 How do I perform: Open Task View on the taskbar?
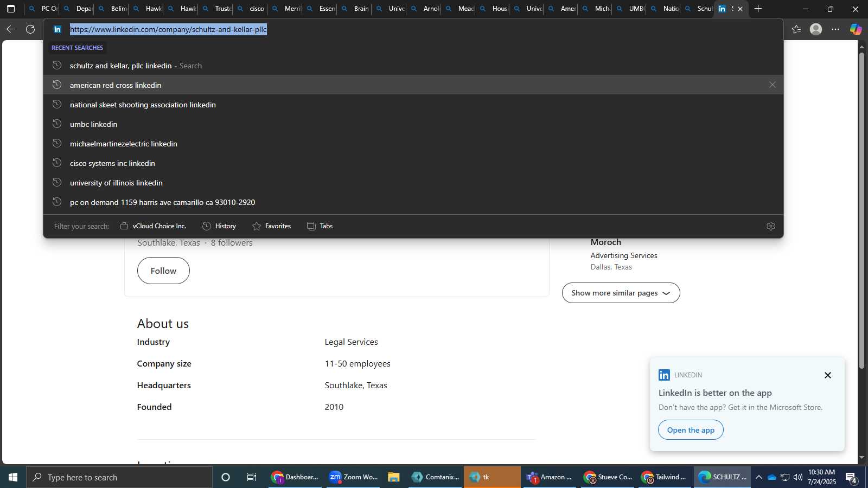tap(252, 477)
